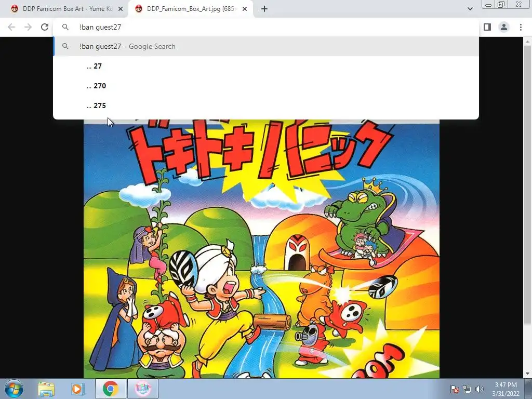Click the scrollbar up arrow
Image resolution: width=532 pixels, height=399 pixels.
[x=527, y=41]
